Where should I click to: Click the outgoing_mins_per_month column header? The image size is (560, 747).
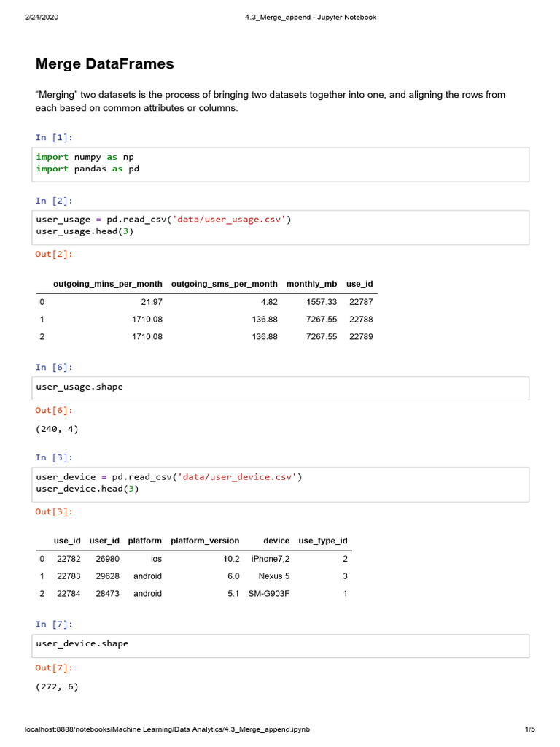[108, 284]
